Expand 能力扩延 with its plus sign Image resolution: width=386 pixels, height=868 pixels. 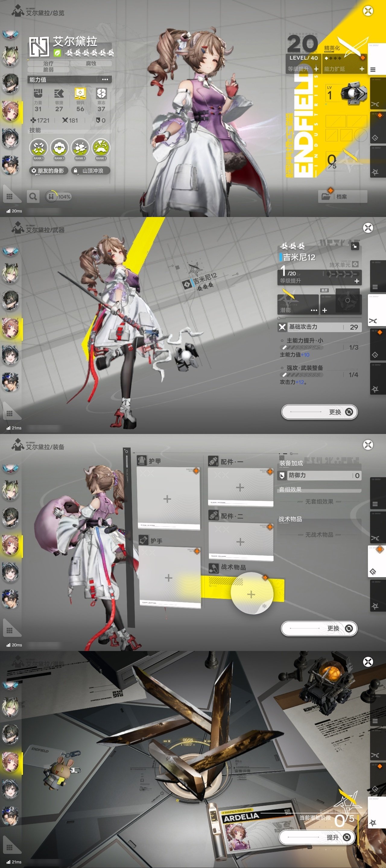tap(362, 69)
